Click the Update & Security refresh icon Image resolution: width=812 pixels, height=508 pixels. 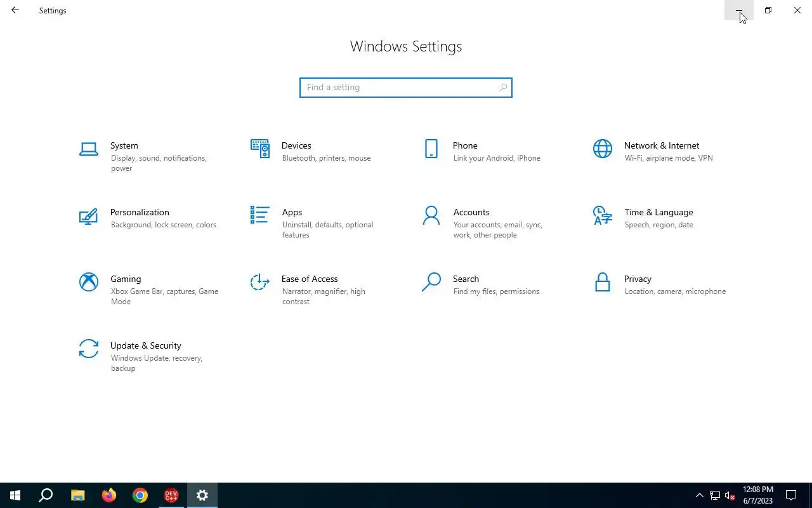click(x=89, y=349)
